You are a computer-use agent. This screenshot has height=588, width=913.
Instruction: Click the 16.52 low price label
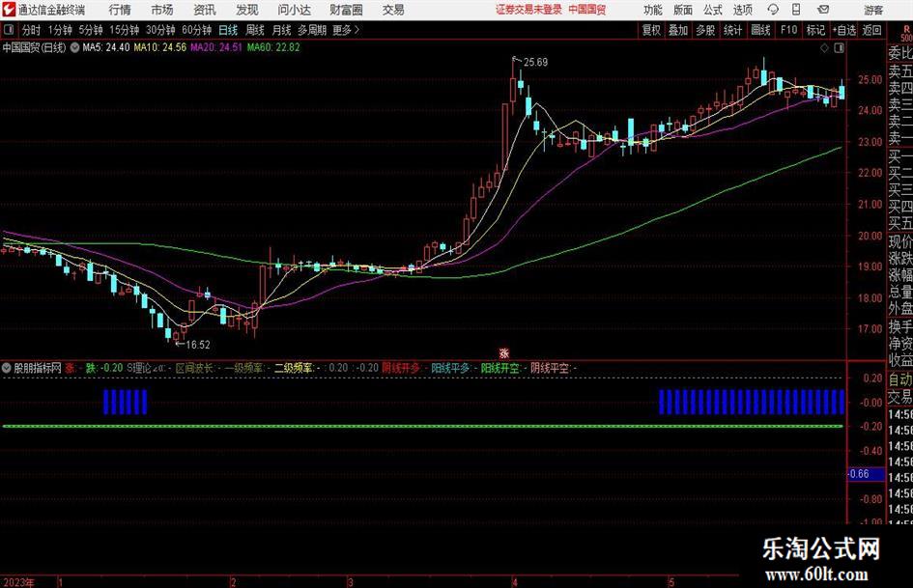(197, 345)
